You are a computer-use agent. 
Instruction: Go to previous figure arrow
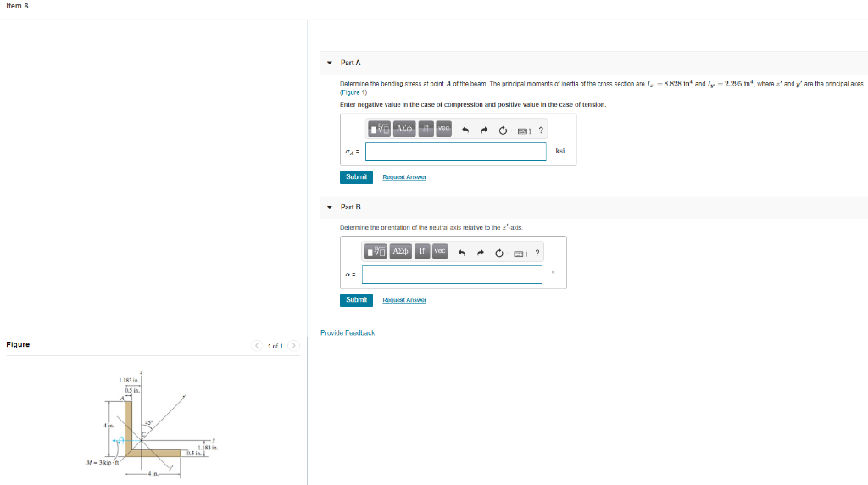[256, 345]
